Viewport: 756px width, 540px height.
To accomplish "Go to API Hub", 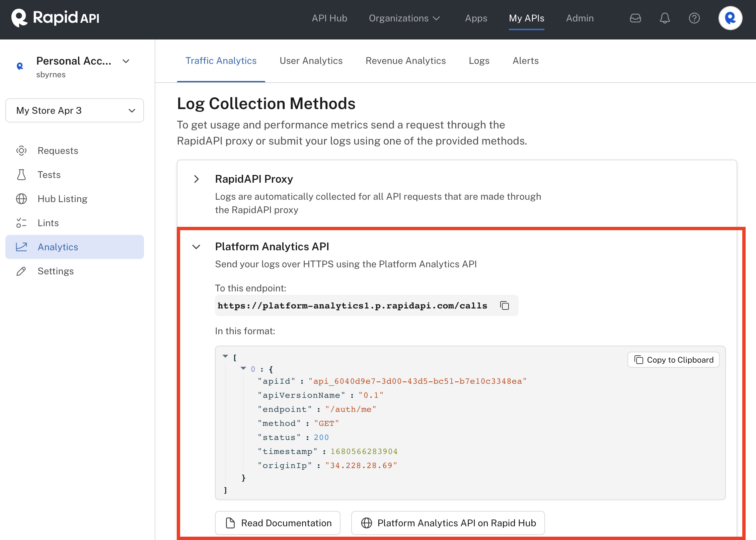I will pyautogui.click(x=329, y=18).
